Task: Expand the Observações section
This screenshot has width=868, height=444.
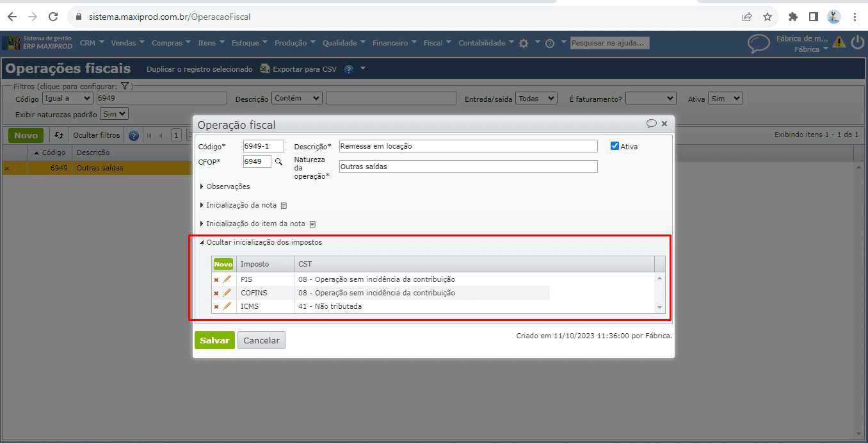Action: pyautogui.click(x=225, y=186)
